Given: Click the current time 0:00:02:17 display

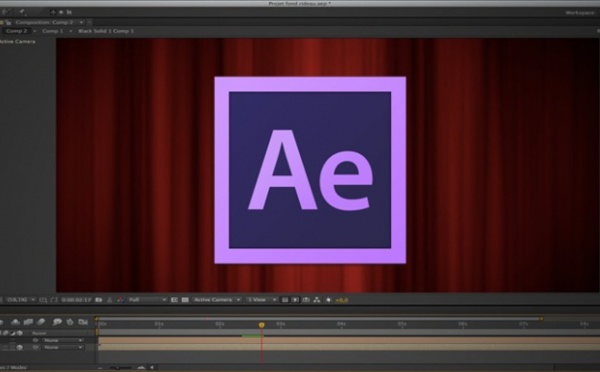Looking at the screenshot, I should 76,300.
